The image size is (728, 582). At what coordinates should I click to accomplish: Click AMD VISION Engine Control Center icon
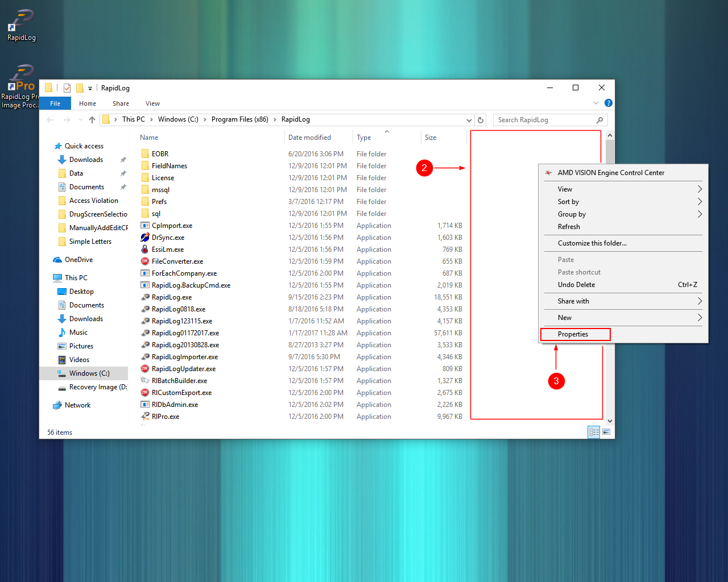click(548, 173)
